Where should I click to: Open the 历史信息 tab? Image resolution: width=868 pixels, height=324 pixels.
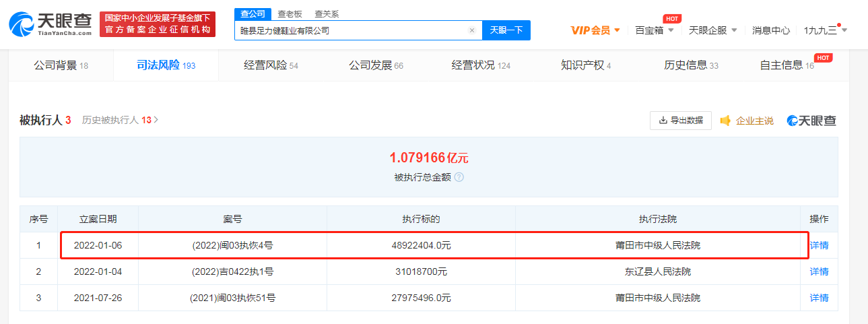coord(691,65)
